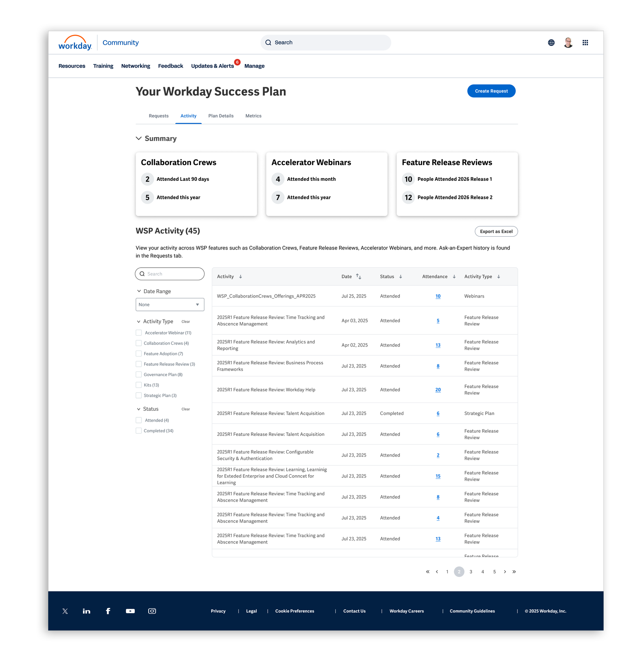The width and height of the screenshot is (644, 665).
Task: Click the Create Request button
Action: 491,91
